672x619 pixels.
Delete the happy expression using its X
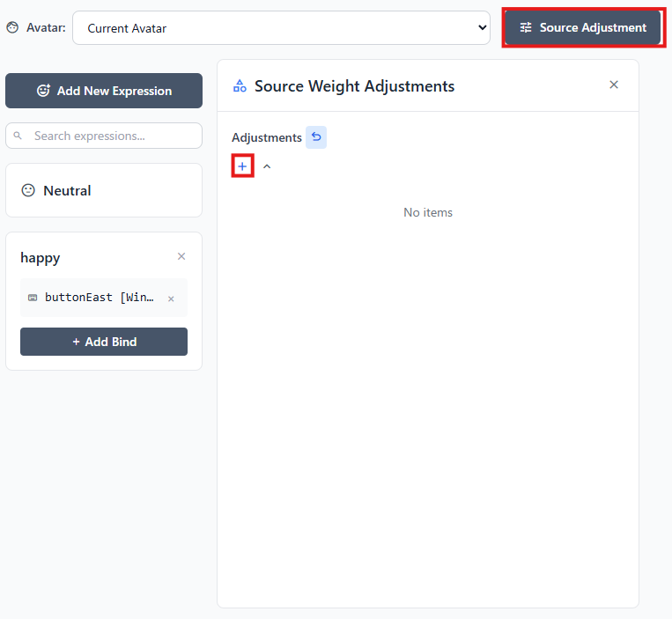(x=181, y=256)
